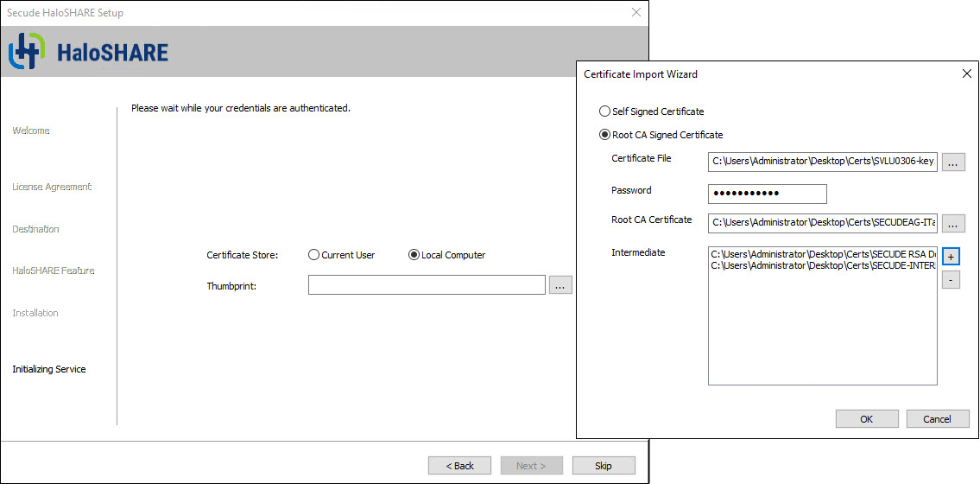Close the Secude HaloSHARE Setup window
The image size is (980, 484).
pyautogui.click(x=636, y=12)
